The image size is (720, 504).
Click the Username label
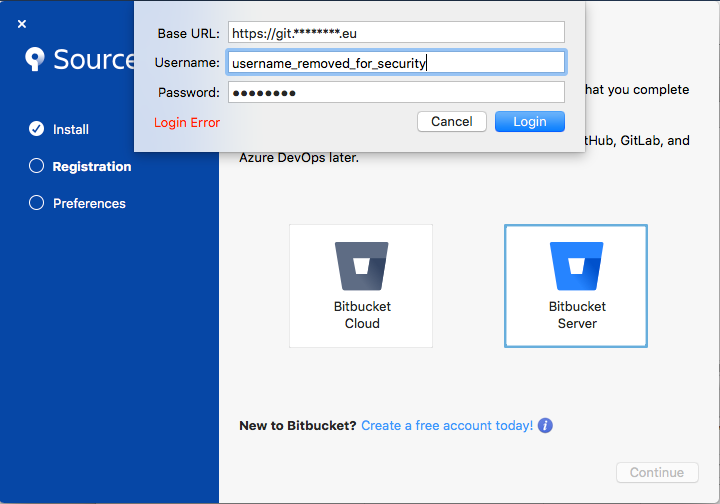click(187, 62)
